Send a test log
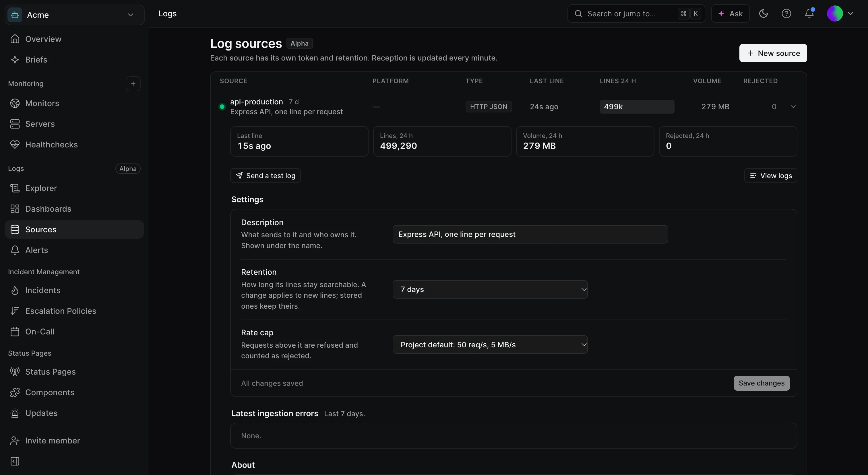Screen dimensions: 868x475 coord(266,176)
